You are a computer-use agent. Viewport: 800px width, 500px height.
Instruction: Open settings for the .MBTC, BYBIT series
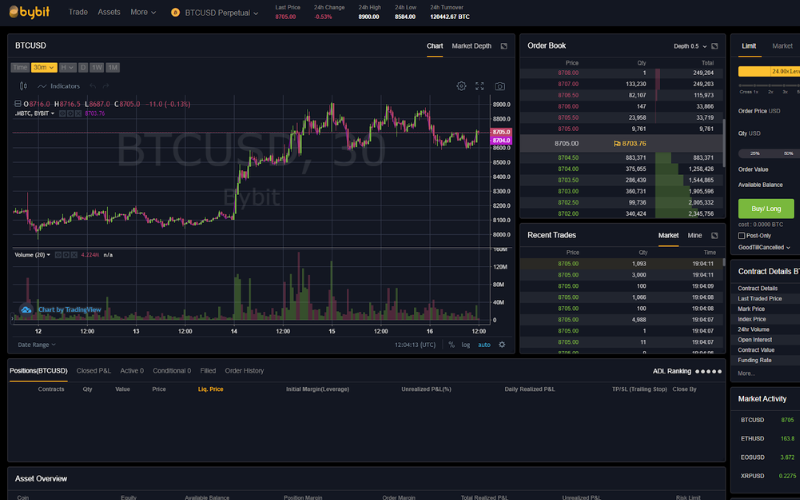point(70,113)
